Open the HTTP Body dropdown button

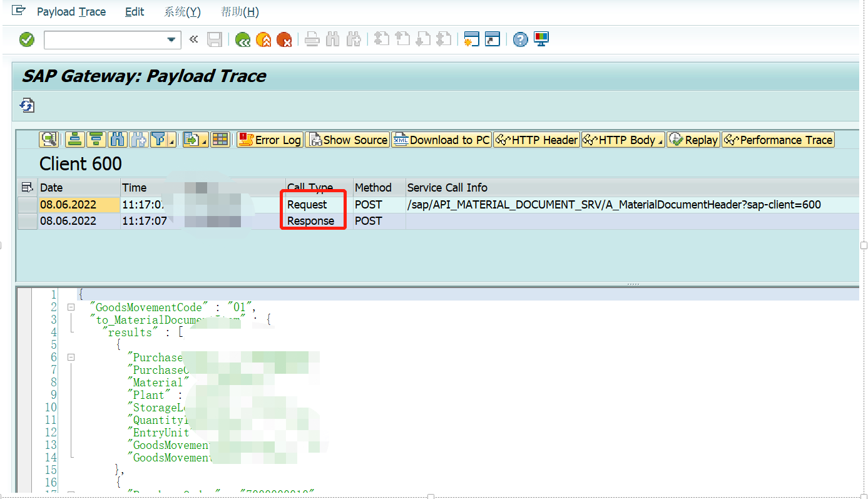623,140
